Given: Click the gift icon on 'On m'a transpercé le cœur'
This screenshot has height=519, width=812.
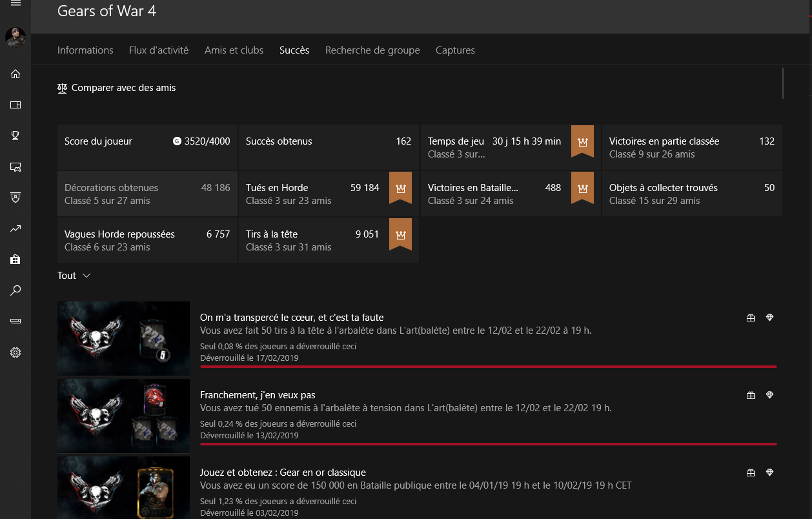Looking at the screenshot, I should pyautogui.click(x=751, y=318).
